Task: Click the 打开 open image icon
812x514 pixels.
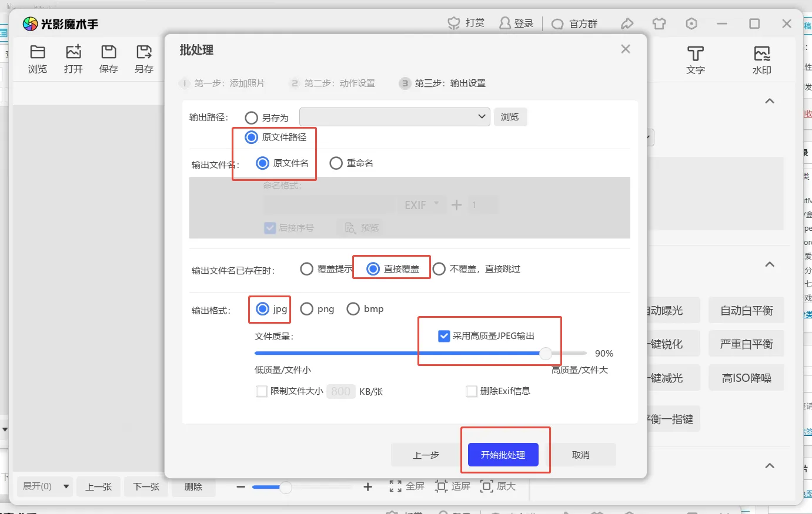Action: (x=73, y=52)
